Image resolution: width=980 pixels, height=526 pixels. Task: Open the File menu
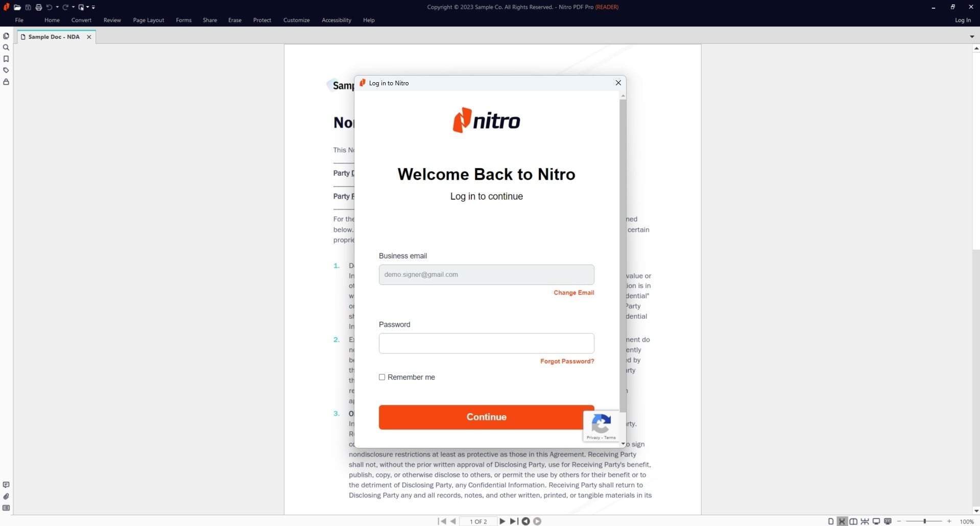pyautogui.click(x=19, y=20)
